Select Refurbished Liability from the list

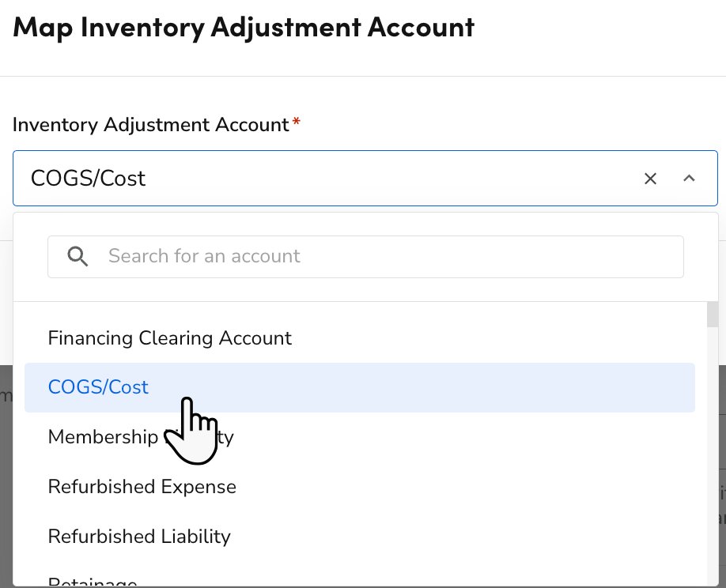pos(139,537)
